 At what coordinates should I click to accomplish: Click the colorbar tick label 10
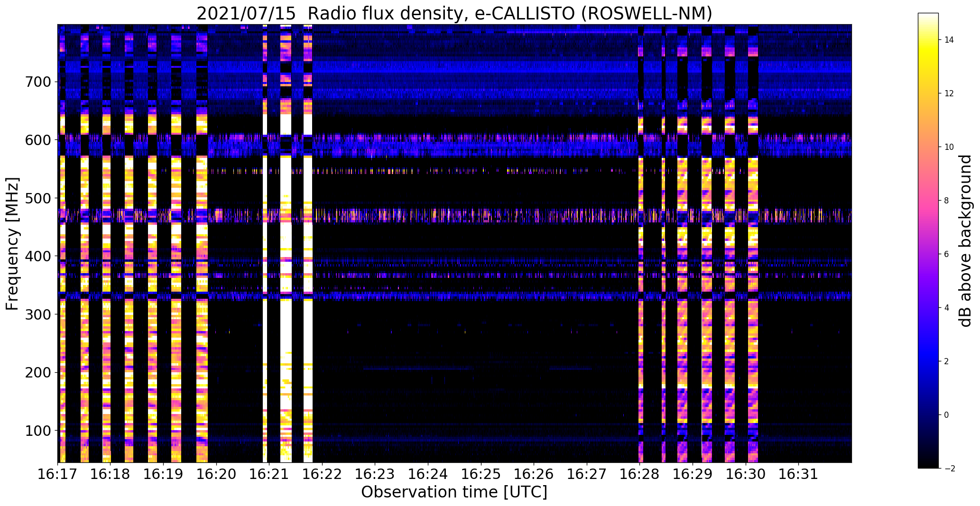pos(949,147)
